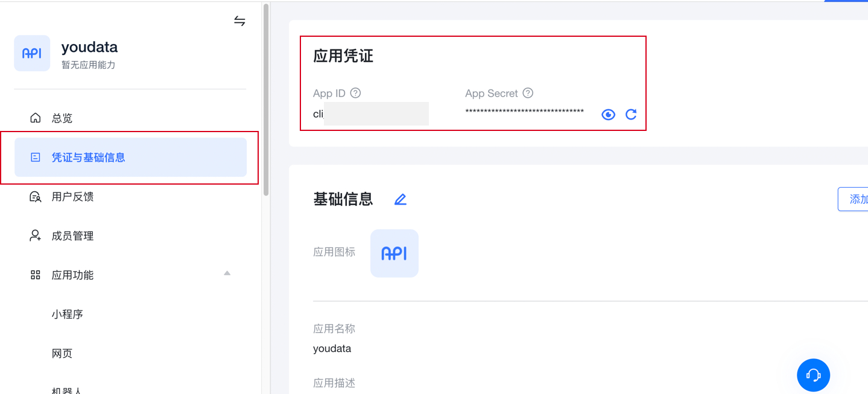The height and width of the screenshot is (394, 868).
Task: Go to 成员管理 in sidebar
Action: (x=72, y=236)
